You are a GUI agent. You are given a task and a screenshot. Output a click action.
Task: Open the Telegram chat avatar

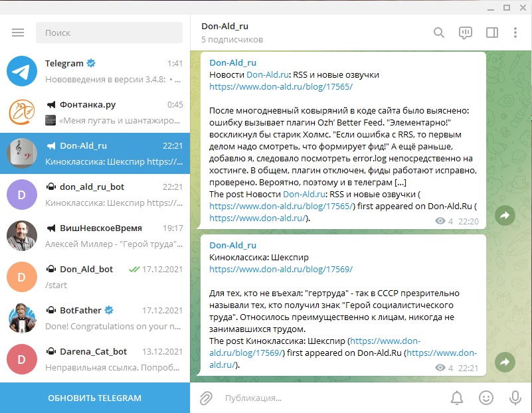tap(22, 71)
